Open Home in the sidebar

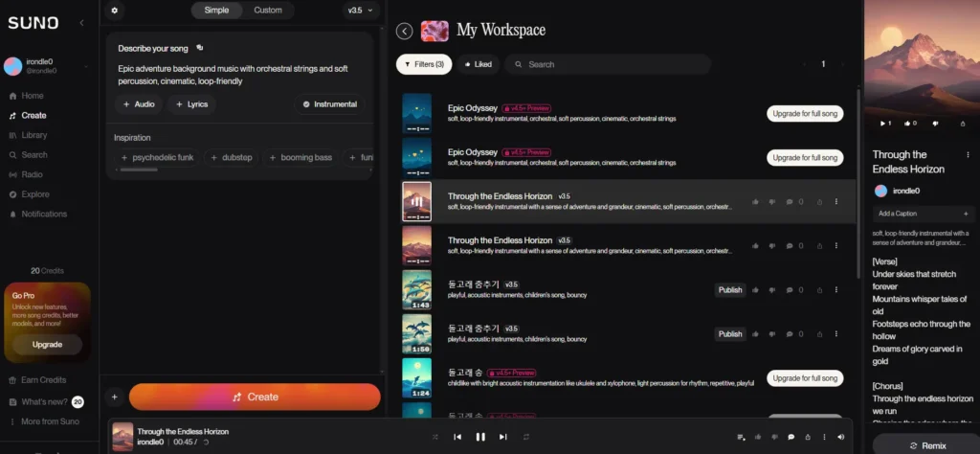click(x=26, y=96)
